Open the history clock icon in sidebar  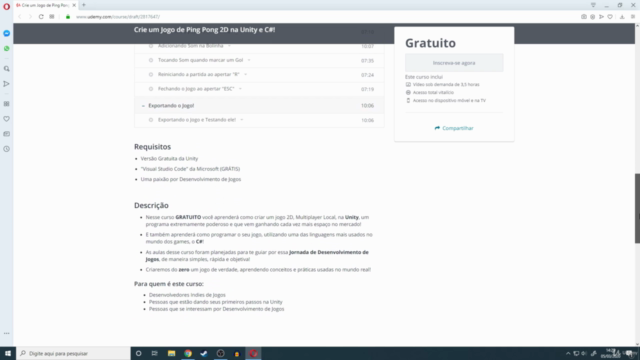click(7, 149)
